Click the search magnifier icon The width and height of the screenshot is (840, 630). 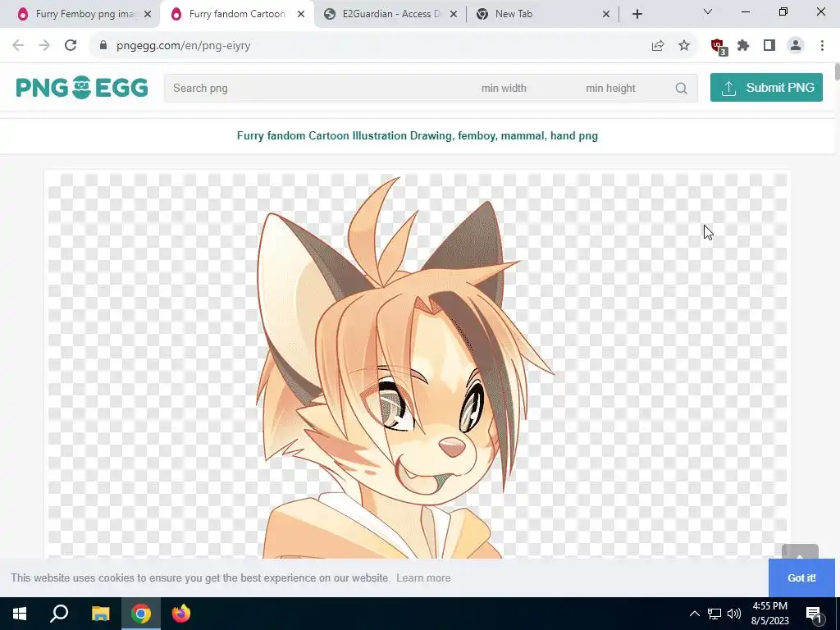pos(681,89)
